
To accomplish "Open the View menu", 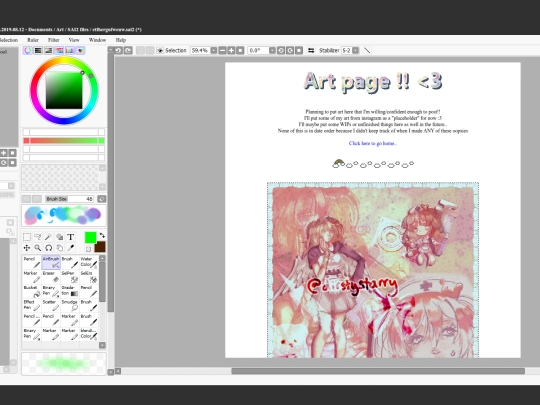I will (74, 40).
